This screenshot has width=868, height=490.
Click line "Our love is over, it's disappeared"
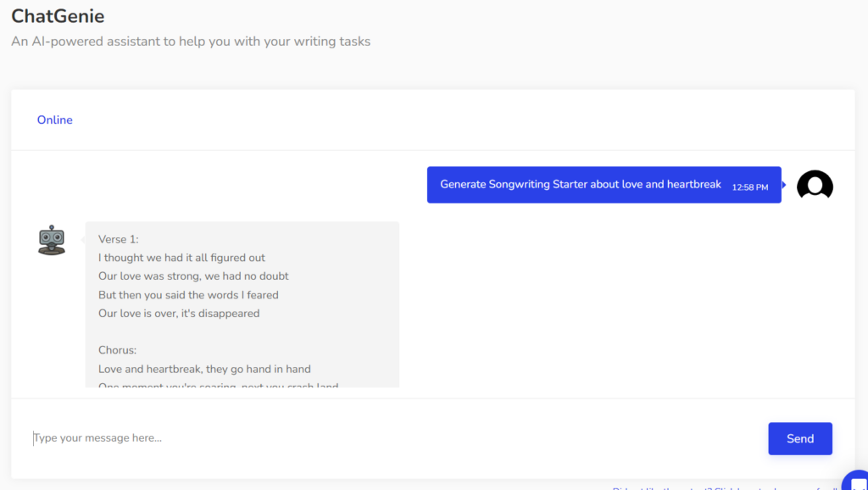179,314
